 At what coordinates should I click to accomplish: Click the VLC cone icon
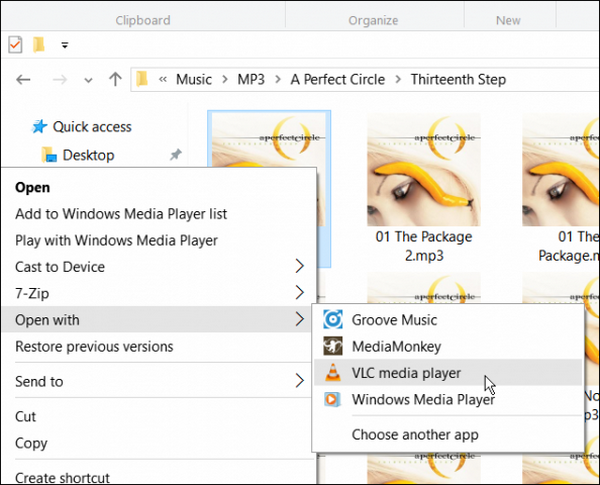(332, 374)
